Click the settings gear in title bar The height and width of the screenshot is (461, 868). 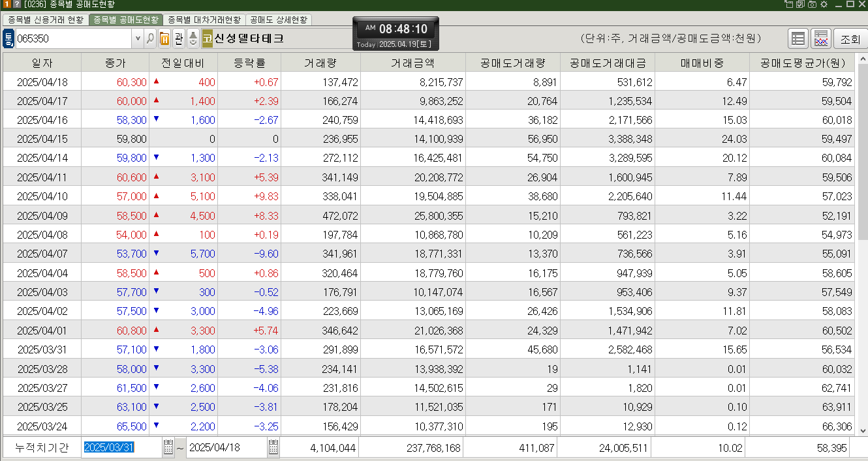pos(824,4)
